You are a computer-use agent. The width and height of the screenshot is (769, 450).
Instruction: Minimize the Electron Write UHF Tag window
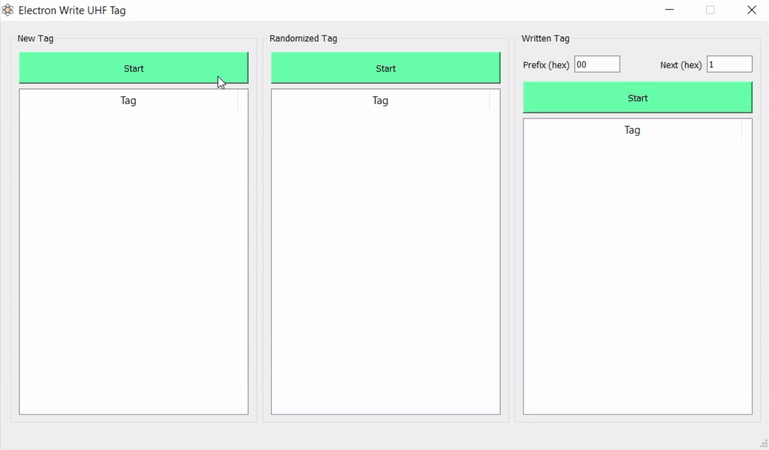tap(669, 10)
